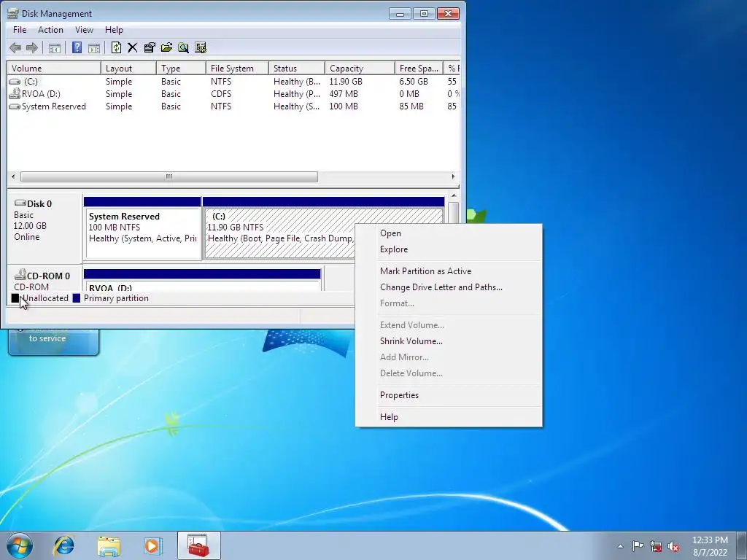The height and width of the screenshot is (560, 747).
Task: Sort by the Status column header
Action: [296, 68]
